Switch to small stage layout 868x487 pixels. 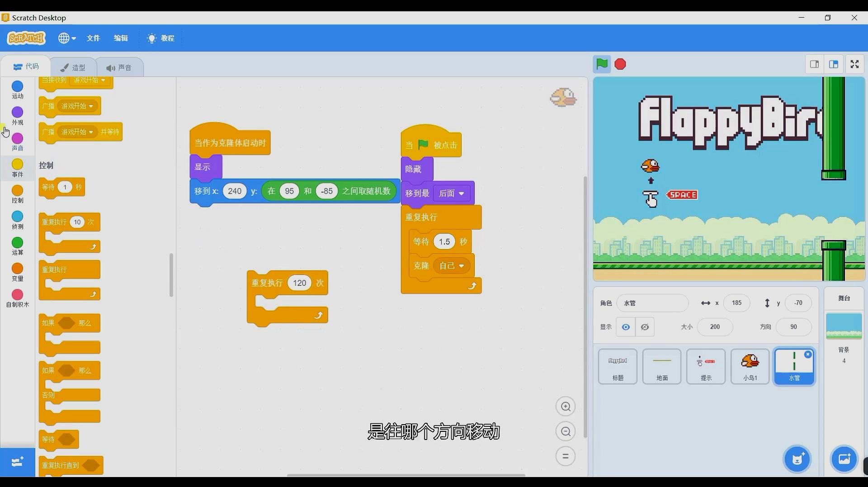[x=814, y=64]
